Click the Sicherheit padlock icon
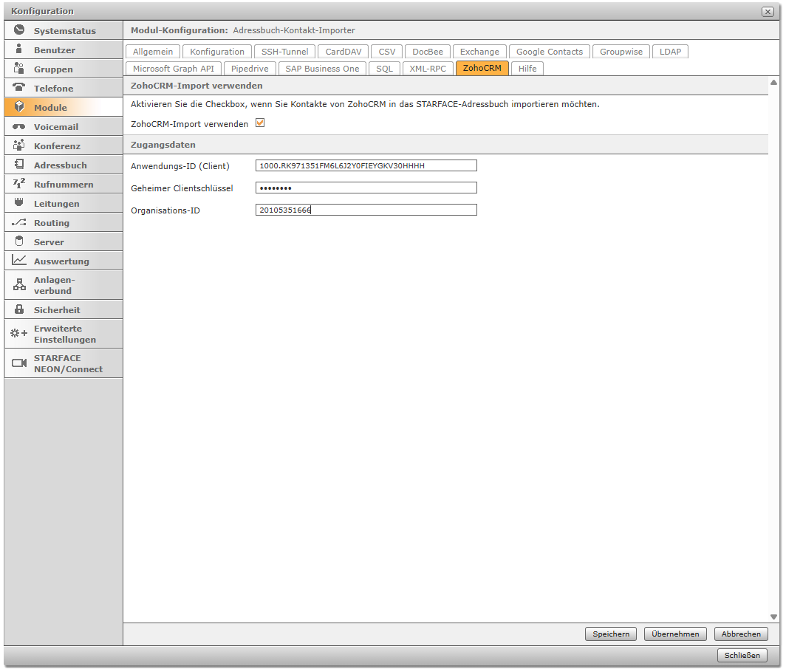The height and width of the screenshot is (672, 786). [19, 309]
